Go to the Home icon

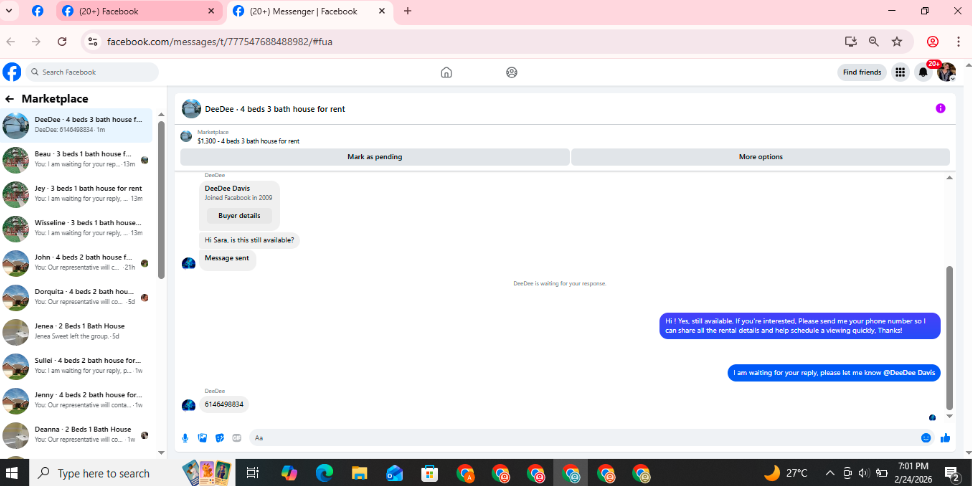[446, 73]
